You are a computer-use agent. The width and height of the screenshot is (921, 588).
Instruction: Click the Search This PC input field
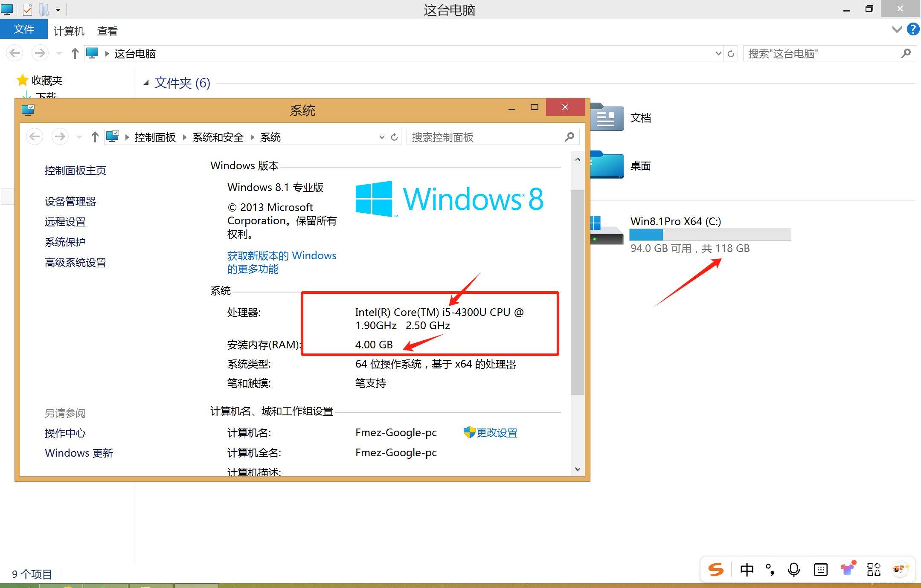point(829,53)
